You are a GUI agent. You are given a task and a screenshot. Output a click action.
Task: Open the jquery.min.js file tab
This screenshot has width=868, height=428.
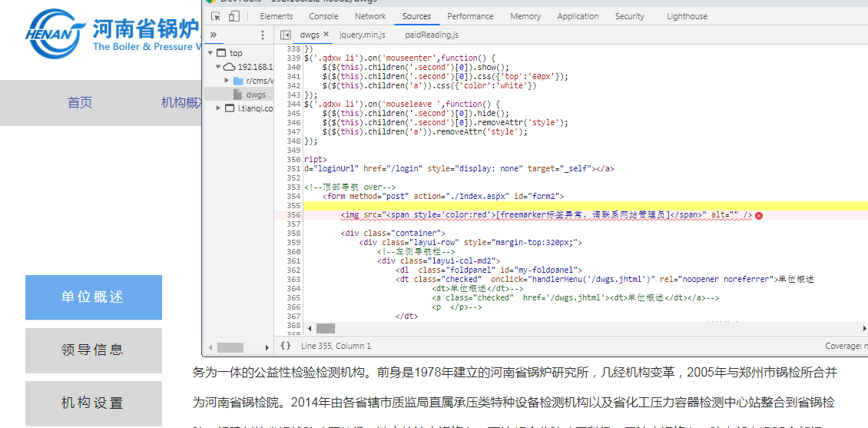363,35
